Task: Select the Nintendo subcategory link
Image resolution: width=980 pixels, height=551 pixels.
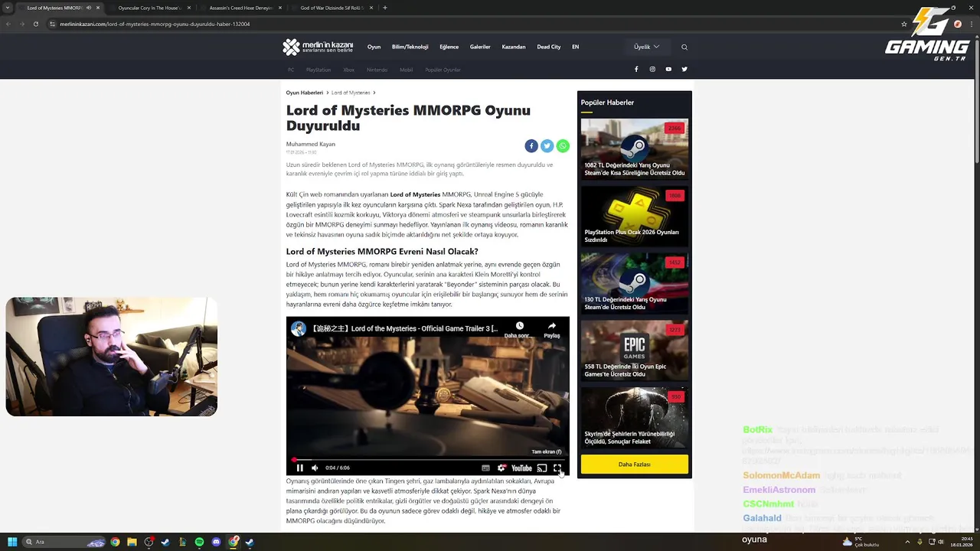Action: (x=377, y=70)
